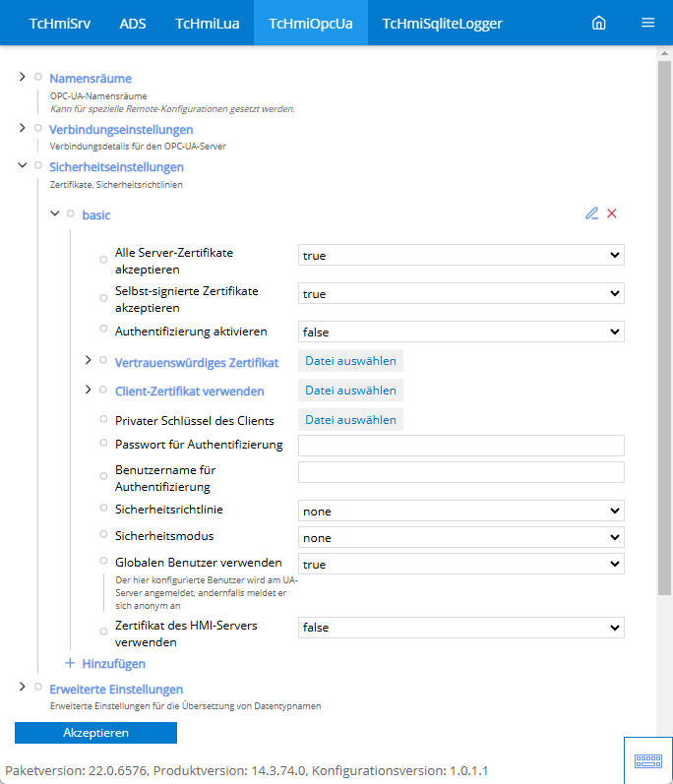This screenshot has width=673, height=784.
Task: Open the on-screen keyboard icon
Action: pyautogui.click(x=647, y=760)
